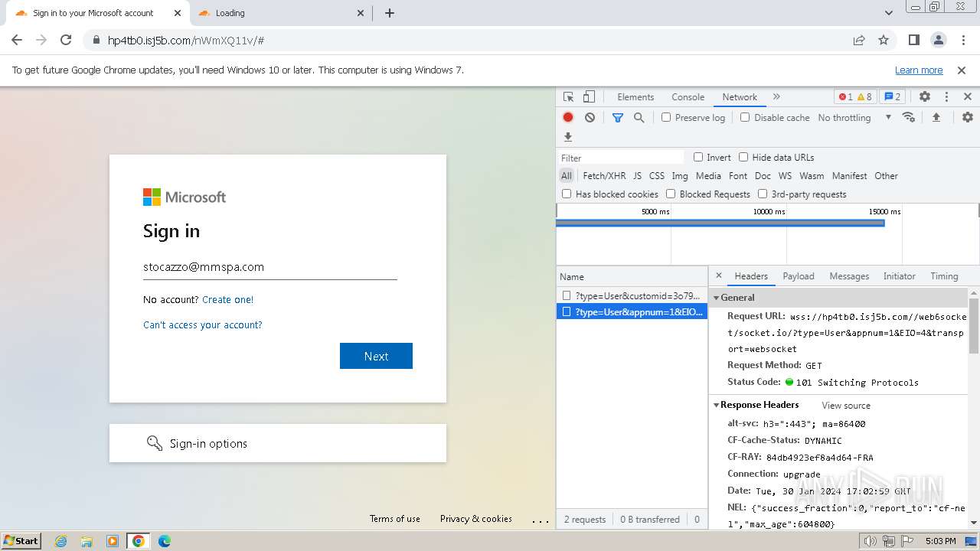Viewport: 980px width, 551px height.
Task: Click Can't access your account link
Action: point(203,324)
